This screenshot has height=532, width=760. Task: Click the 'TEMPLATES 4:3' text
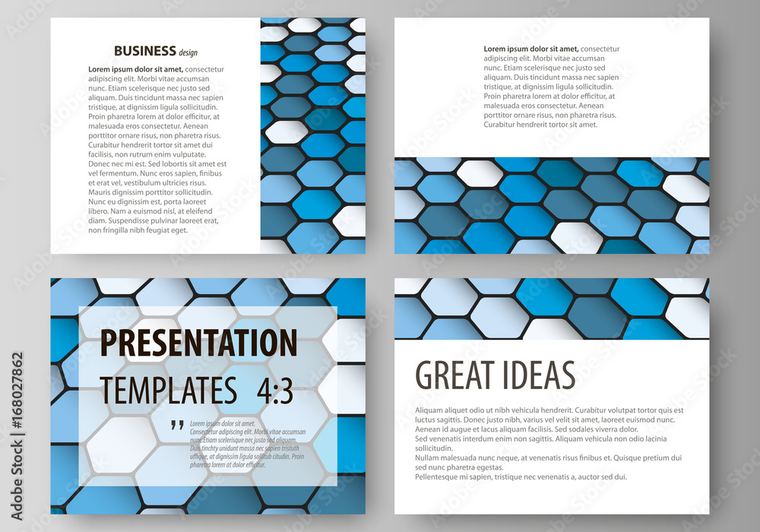click(197, 391)
